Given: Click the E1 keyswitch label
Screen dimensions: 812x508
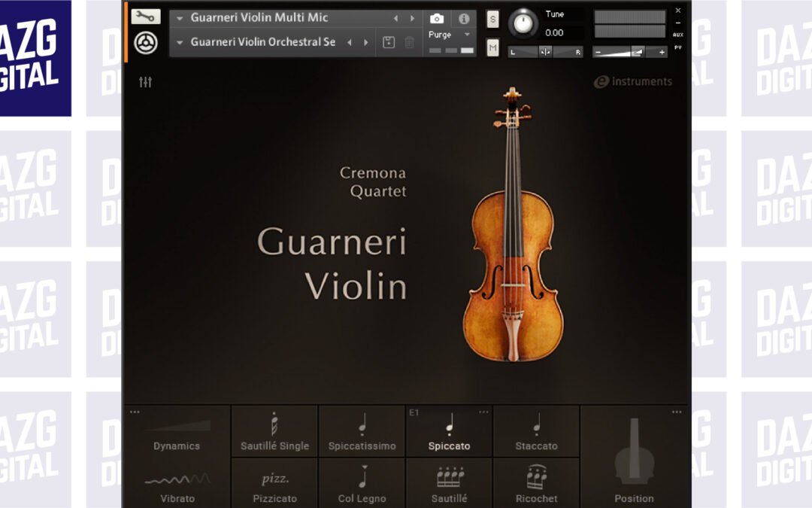Looking at the screenshot, I should click(414, 412).
